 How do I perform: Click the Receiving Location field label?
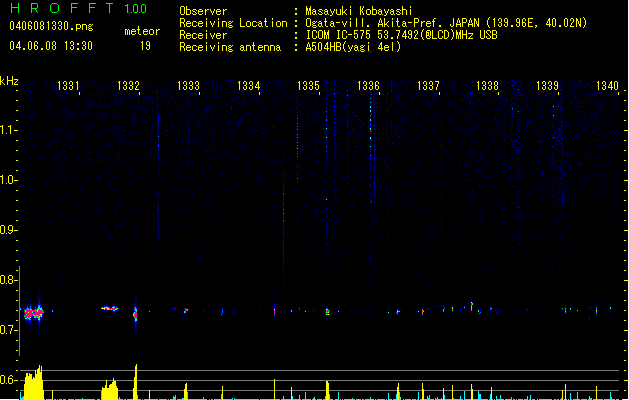[233, 23]
